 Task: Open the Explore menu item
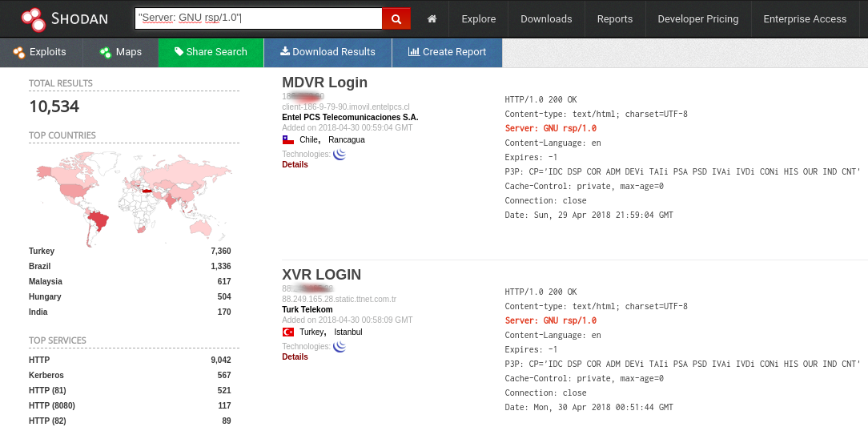[479, 19]
